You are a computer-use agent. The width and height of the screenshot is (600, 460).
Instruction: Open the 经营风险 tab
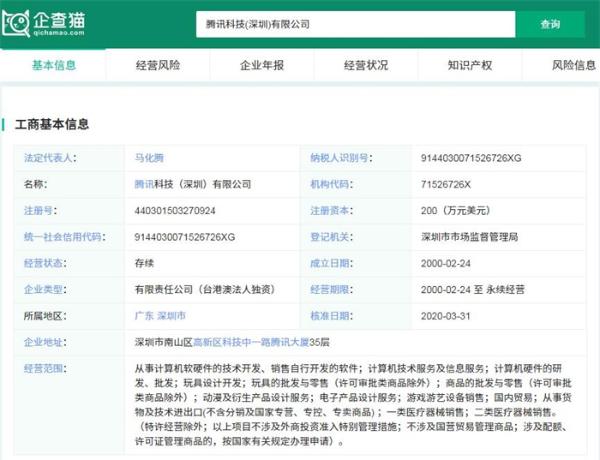pos(158,65)
